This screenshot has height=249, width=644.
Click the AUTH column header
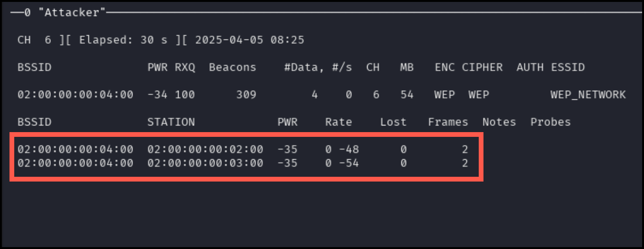click(x=530, y=67)
